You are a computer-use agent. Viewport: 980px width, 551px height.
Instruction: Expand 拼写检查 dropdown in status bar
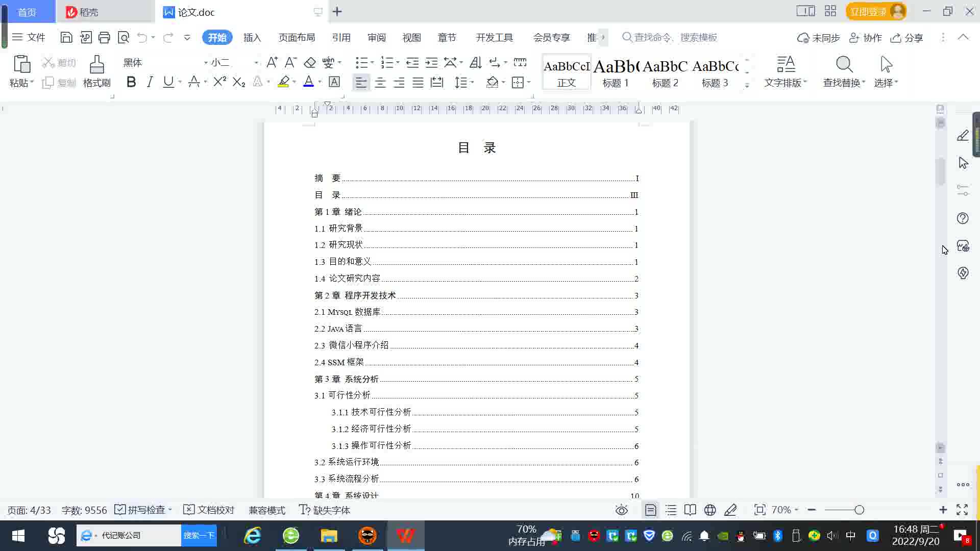(x=170, y=510)
